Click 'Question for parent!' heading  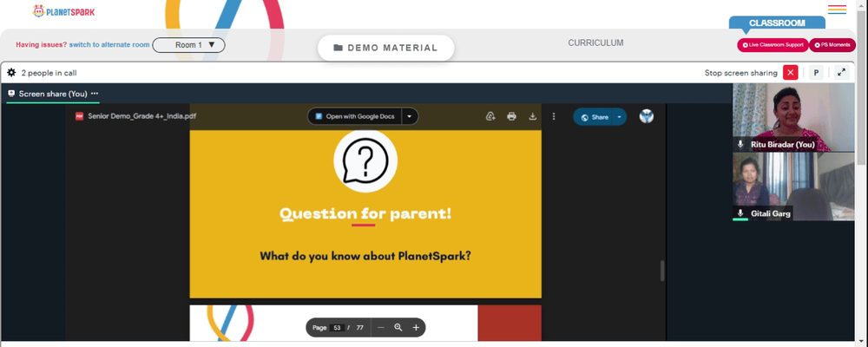point(365,213)
